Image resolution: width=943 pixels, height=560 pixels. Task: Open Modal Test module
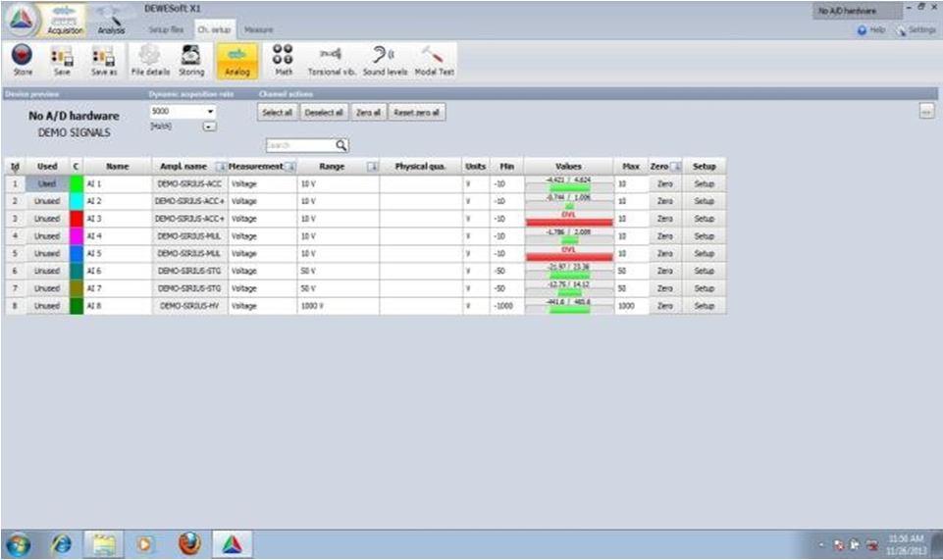435,60
